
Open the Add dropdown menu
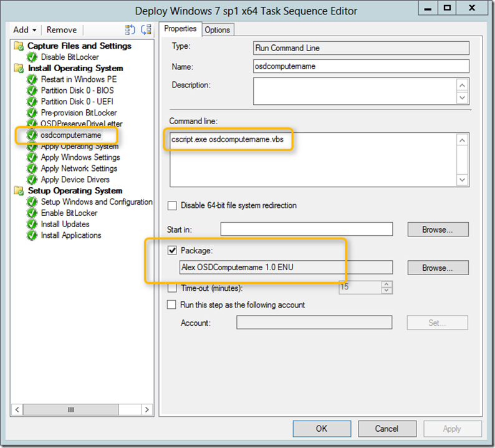[24, 30]
